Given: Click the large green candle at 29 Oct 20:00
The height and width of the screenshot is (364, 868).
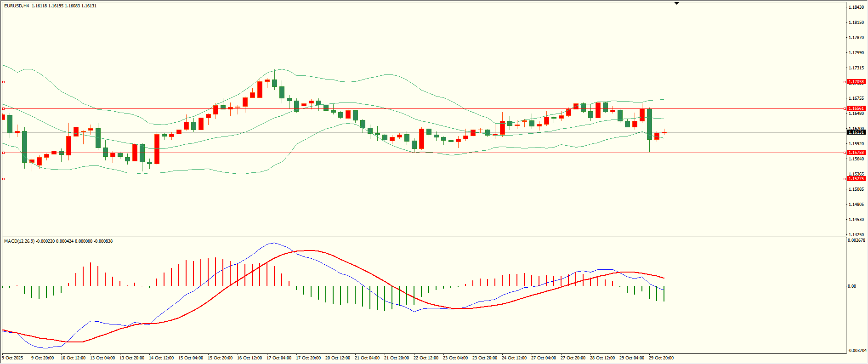Looking at the screenshot, I should [649, 124].
